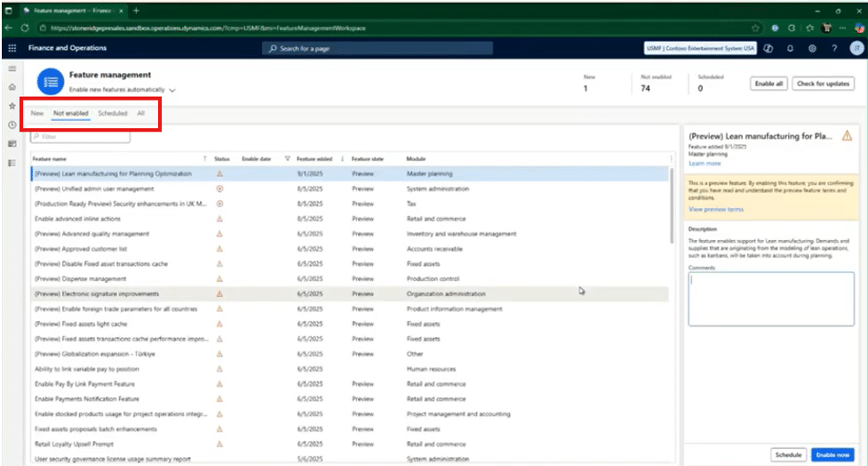
Task: Go to Home from the sidebar
Action: pos(12,87)
